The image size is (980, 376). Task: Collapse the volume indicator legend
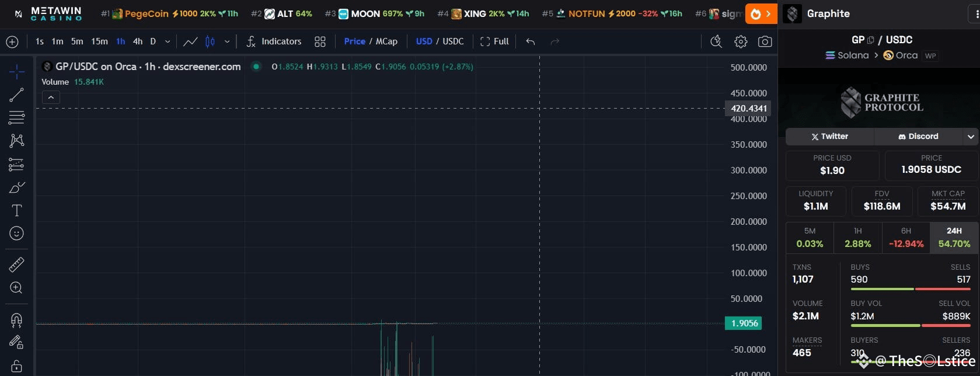pyautogui.click(x=51, y=98)
